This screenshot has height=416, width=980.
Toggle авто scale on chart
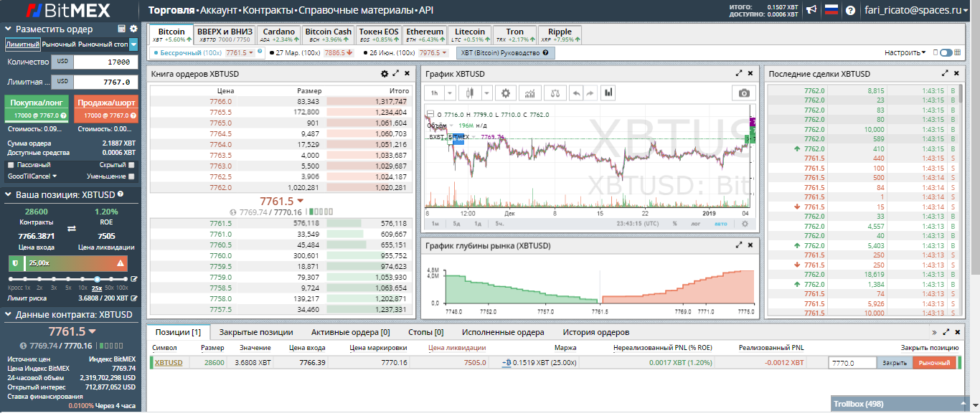click(x=721, y=224)
